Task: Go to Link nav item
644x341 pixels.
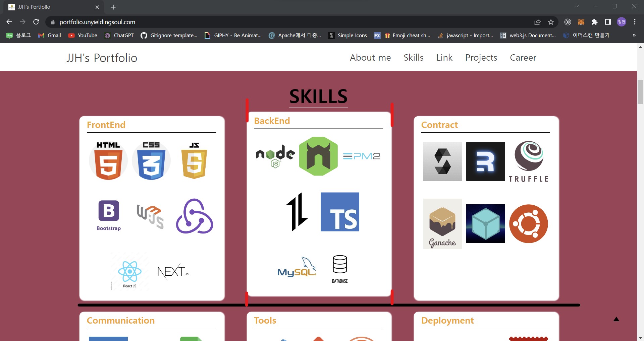Action: (x=444, y=58)
